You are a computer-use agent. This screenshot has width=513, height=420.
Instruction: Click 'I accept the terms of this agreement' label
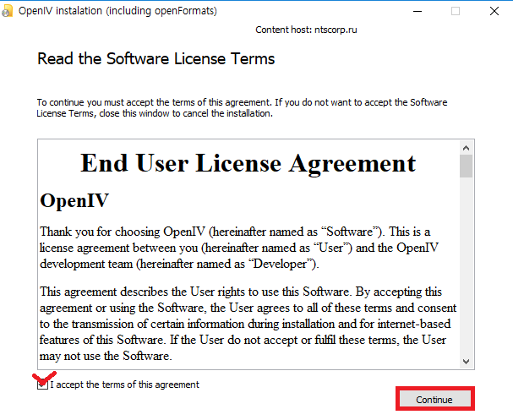tap(124, 385)
